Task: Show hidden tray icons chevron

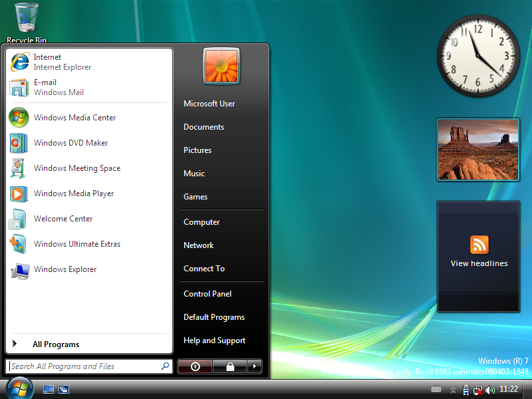Action: tap(453, 390)
